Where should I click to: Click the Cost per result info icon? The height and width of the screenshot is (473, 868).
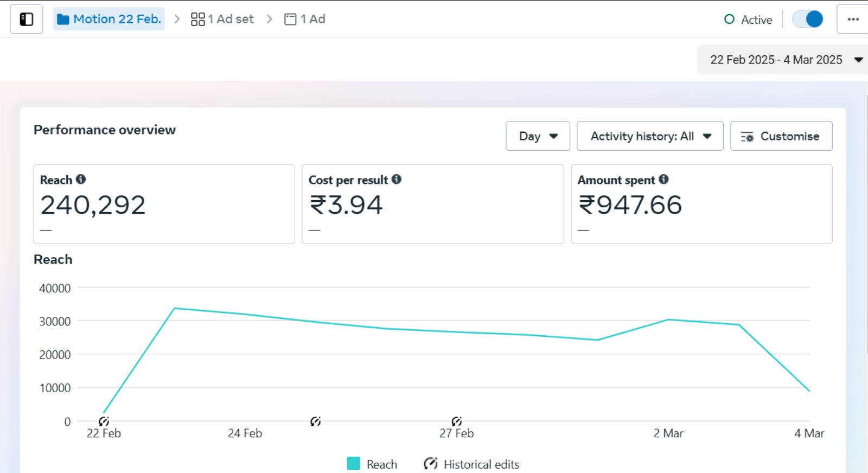coord(397,179)
